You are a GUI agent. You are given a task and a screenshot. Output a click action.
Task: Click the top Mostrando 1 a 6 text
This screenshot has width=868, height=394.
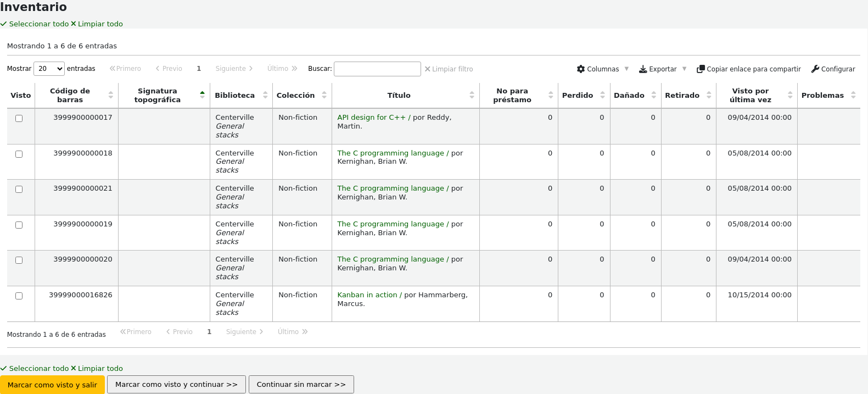pyautogui.click(x=62, y=46)
